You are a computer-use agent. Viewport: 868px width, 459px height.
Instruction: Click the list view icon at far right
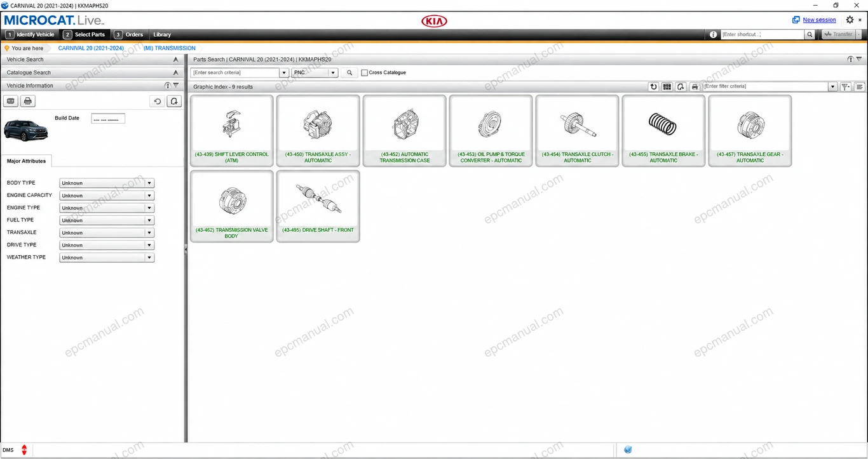(859, 86)
